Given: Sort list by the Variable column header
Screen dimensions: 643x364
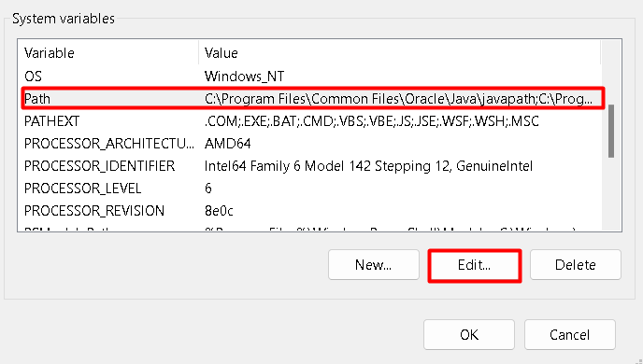Looking at the screenshot, I should click(108, 53).
